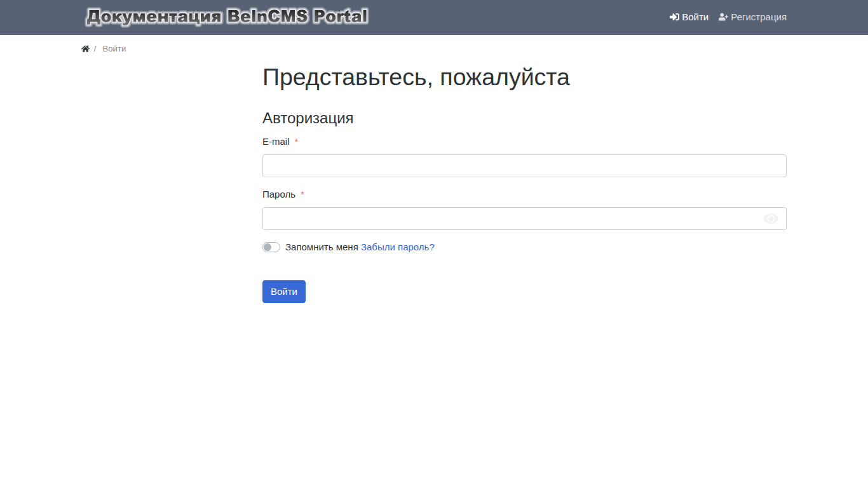
Task: Open "Регистрация" in the top navigation
Action: coord(752,17)
